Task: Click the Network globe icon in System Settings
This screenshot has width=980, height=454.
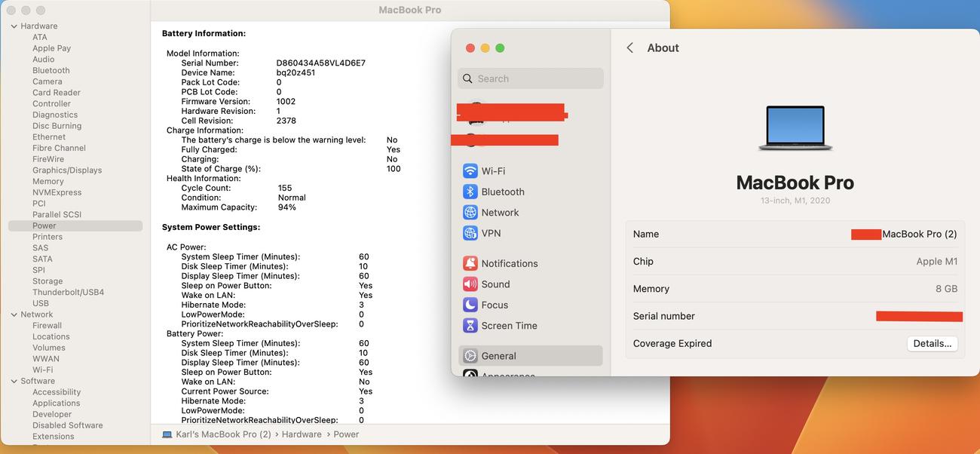Action: coord(470,213)
